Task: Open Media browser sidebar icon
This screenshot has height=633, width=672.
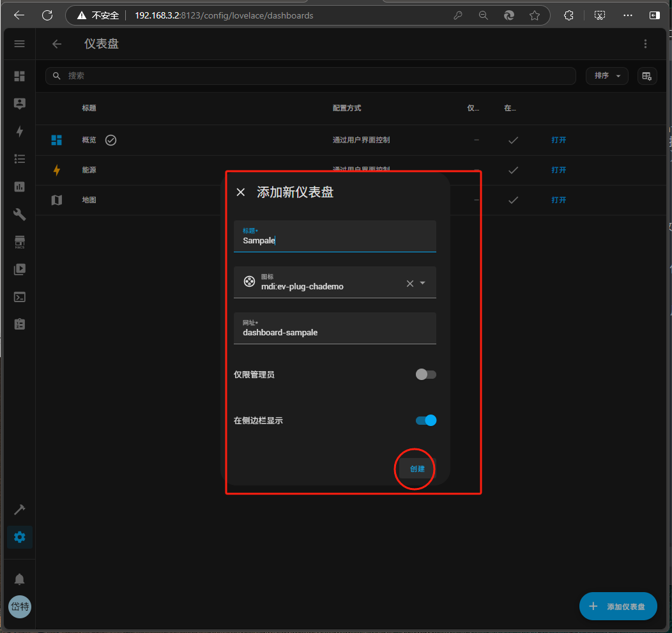Action: tap(19, 269)
